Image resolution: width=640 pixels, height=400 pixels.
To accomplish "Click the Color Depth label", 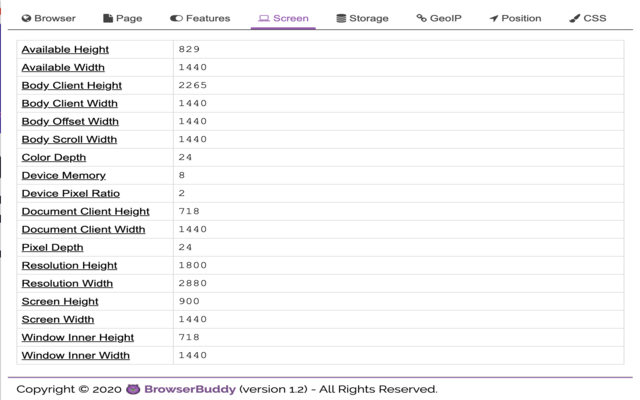I will pyautogui.click(x=53, y=157).
